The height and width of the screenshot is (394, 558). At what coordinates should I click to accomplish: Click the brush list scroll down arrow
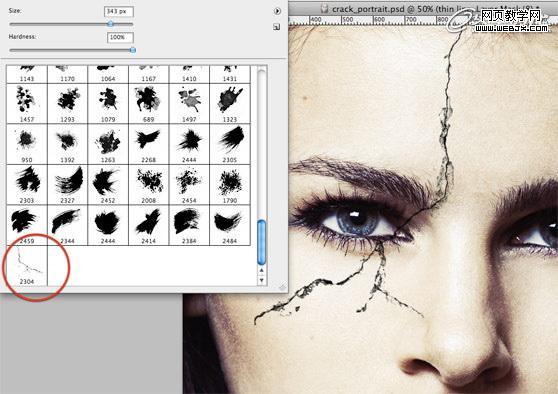[x=262, y=280]
